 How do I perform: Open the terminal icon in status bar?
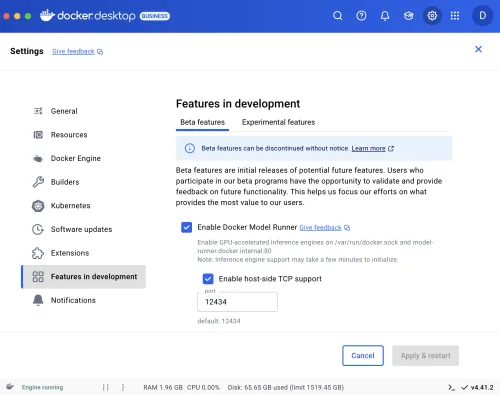point(452,387)
